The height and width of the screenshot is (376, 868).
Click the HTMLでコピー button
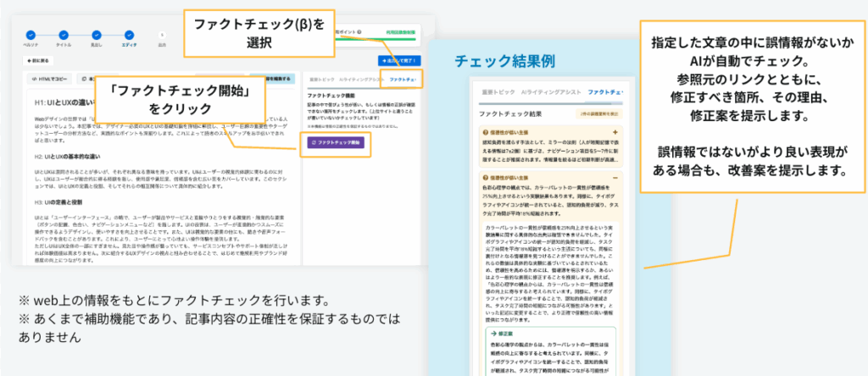click(49, 79)
